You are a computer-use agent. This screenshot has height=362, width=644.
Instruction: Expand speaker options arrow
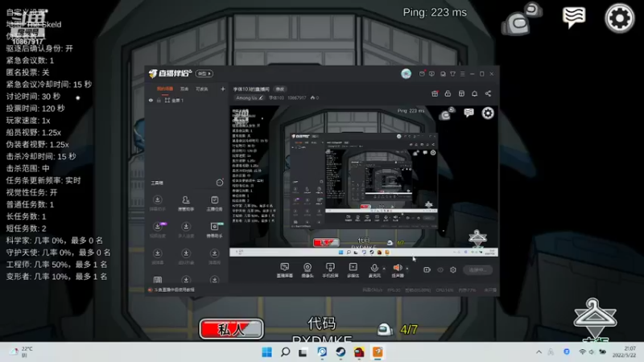coord(407,269)
